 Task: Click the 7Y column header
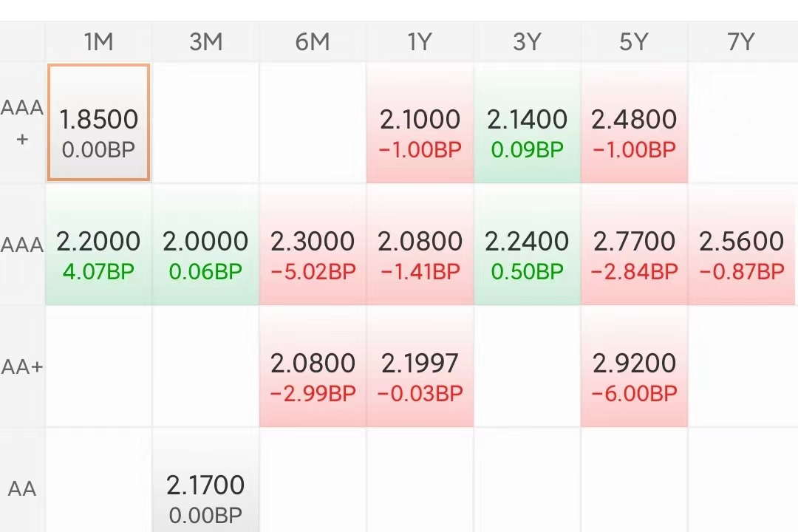click(741, 42)
